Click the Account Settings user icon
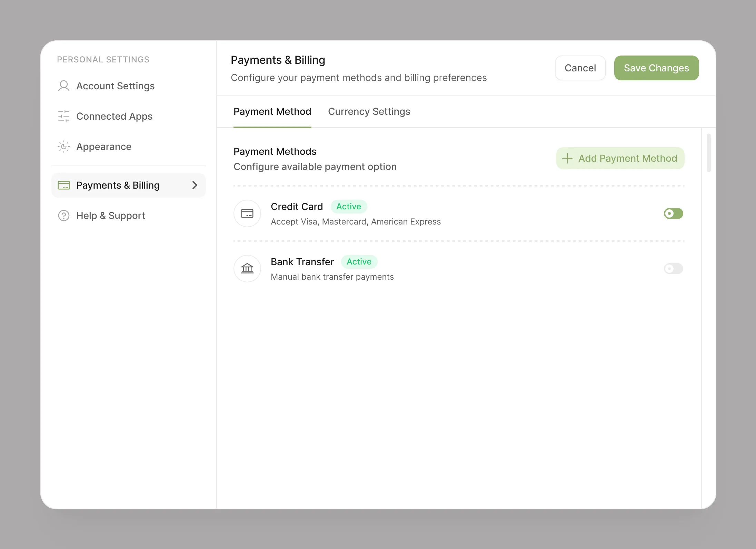 [64, 86]
